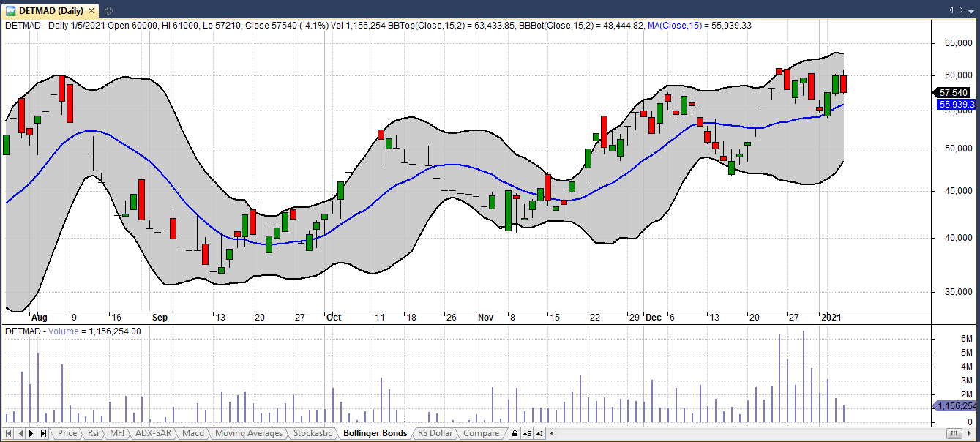Toggle the interval link 'I' button
The width and height of the screenshot is (980, 442).
[x=539, y=433]
